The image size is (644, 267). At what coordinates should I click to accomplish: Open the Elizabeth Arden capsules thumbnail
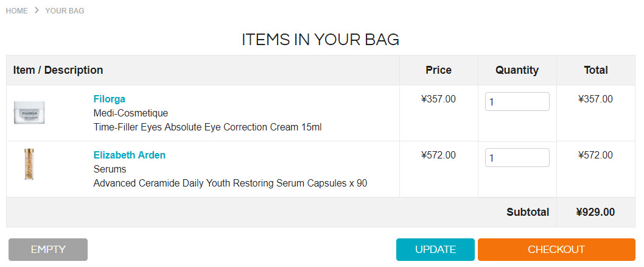coord(29,165)
